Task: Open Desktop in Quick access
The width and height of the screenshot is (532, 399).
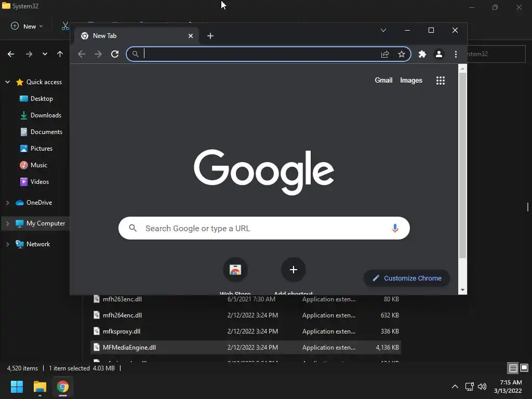Action: tap(36, 98)
